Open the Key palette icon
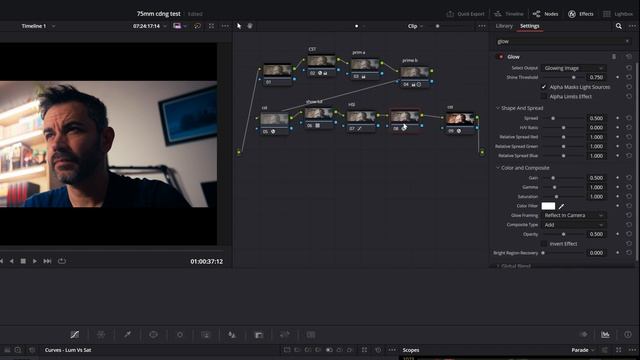Screen dimensions: 640x360 [258, 335]
